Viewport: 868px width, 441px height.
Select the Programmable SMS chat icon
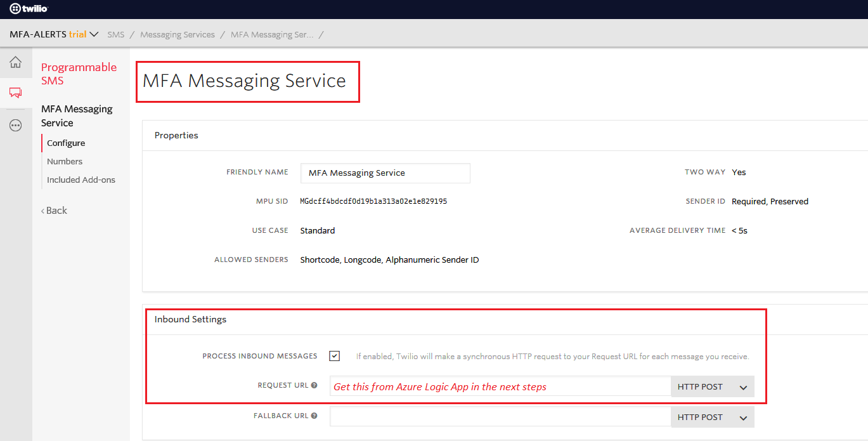coord(16,94)
